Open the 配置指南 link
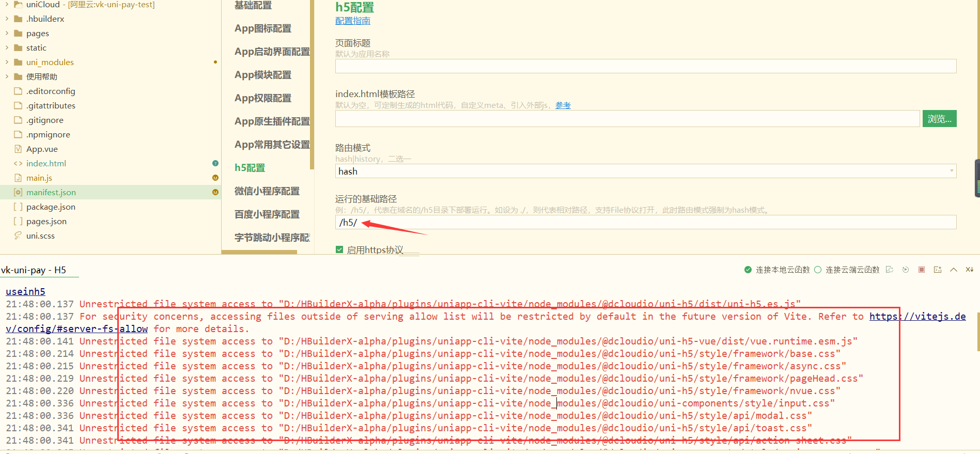 click(x=352, y=21)
